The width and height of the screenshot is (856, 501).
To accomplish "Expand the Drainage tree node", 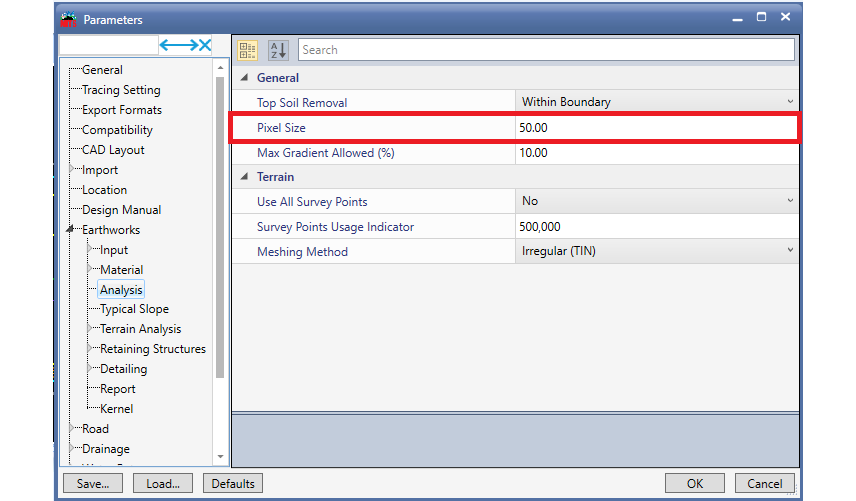I will (72, 448).
